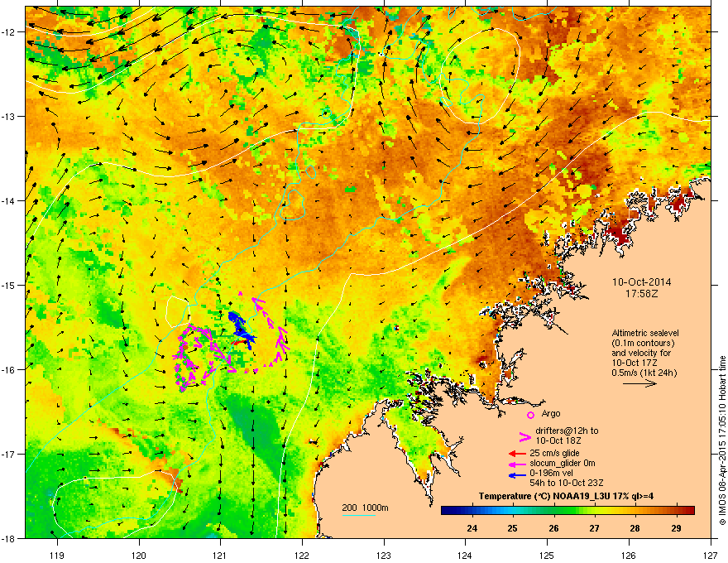Click the '0.5m/s (1kt 24h)' scale text
The height and width of the screenshot is (563, 728).
coord(644,373)
